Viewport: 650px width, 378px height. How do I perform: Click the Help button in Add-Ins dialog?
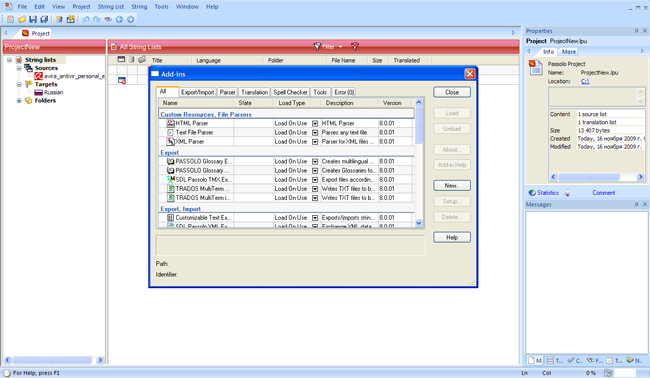(452, 237)
